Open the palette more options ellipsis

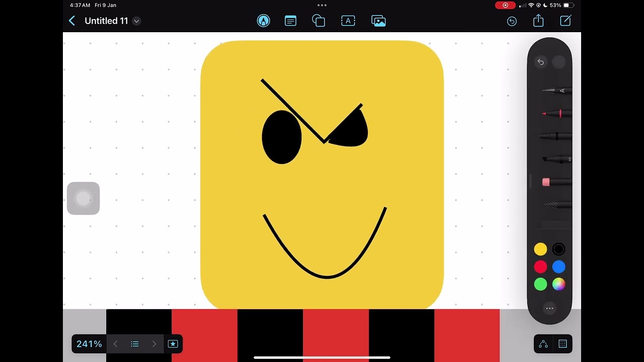(549, 308)
